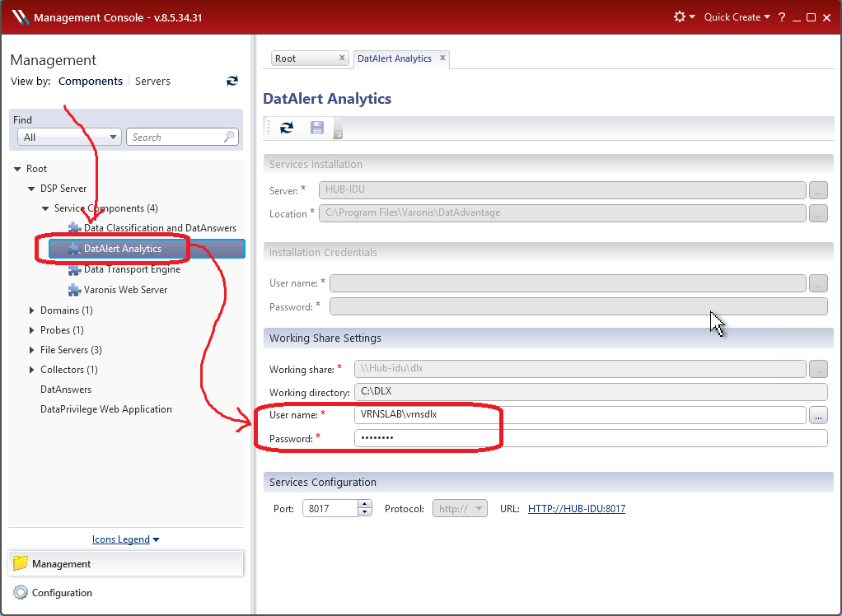Click the Working directory field
This screenshot has width=842, height=616.
click(x=591, y=392)
